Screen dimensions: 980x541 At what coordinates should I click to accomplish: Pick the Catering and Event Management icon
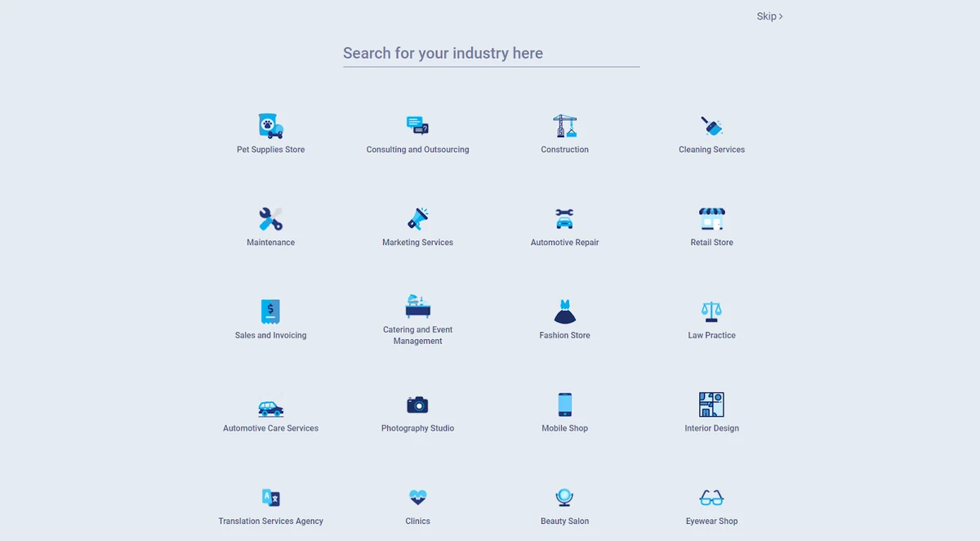[418, 306]
